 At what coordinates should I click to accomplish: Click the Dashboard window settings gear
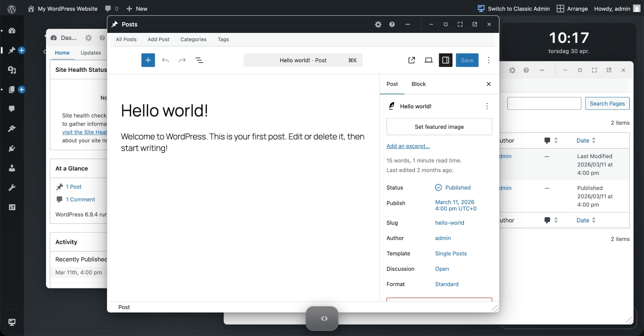pos(88,38)
